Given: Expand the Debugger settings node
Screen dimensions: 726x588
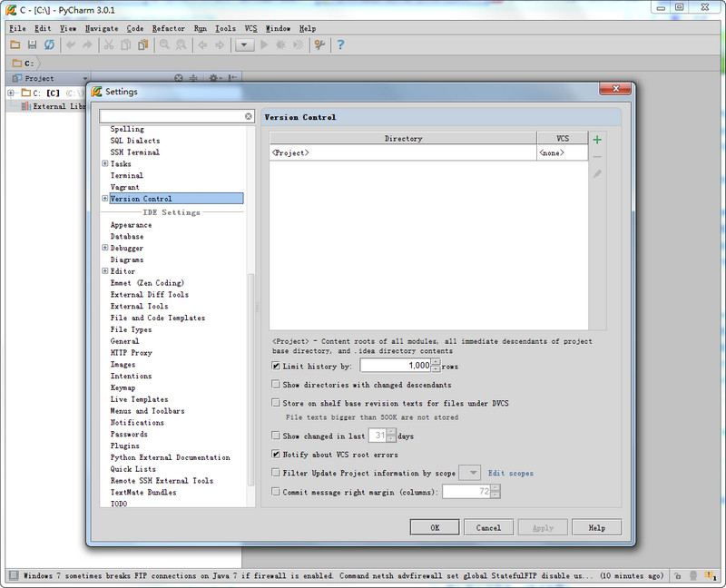Looking at the screenshot, I should point(105,248).
